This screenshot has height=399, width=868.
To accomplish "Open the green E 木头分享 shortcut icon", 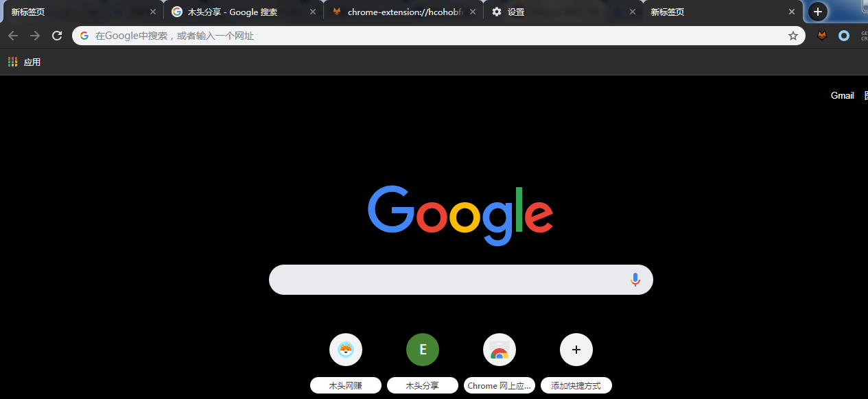I will point(423,350).
